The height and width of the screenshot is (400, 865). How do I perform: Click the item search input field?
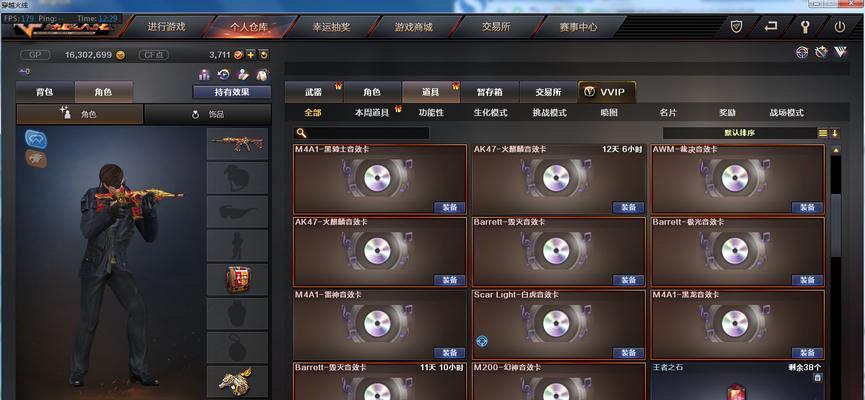361,133
